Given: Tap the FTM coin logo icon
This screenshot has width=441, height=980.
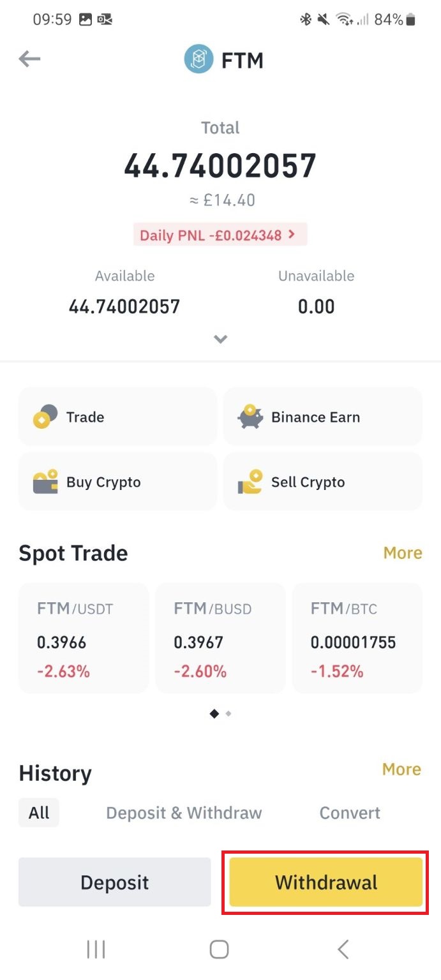Looking at the screenshot, I should (198, 60).
